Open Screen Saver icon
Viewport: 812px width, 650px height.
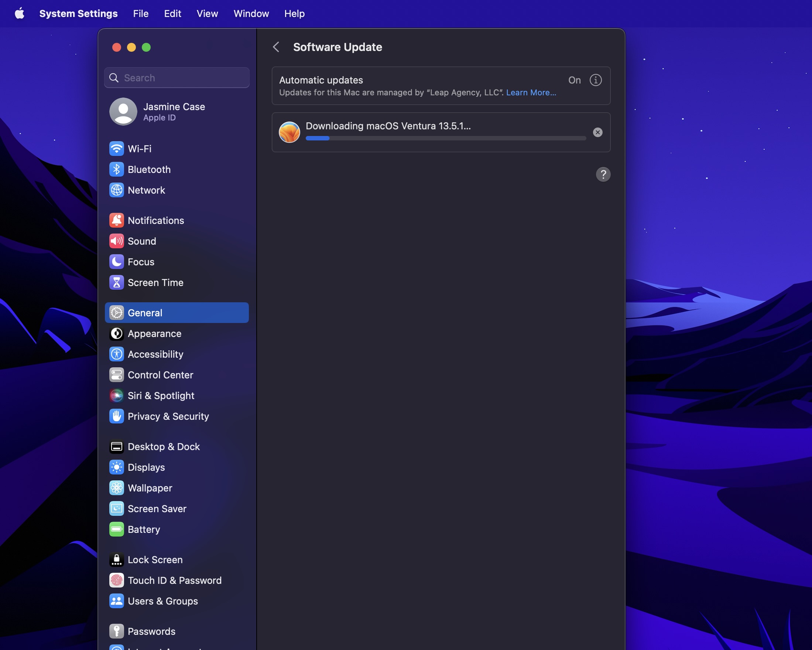click(x=116, y=508)
